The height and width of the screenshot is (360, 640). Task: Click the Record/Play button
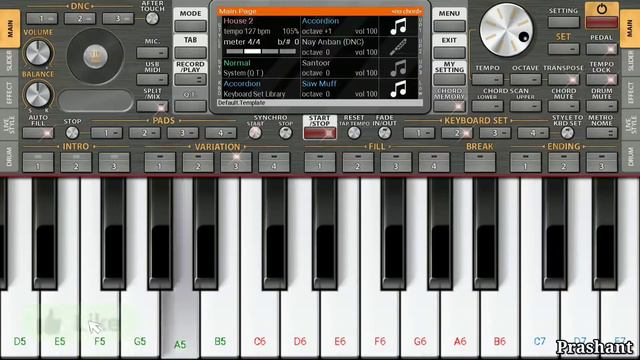[x=190, y=79]
